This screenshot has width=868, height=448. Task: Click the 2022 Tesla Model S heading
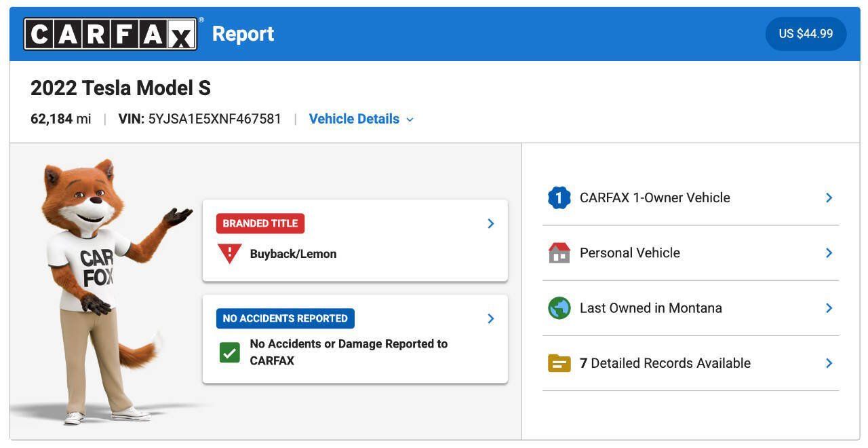(x=121, y=88)
